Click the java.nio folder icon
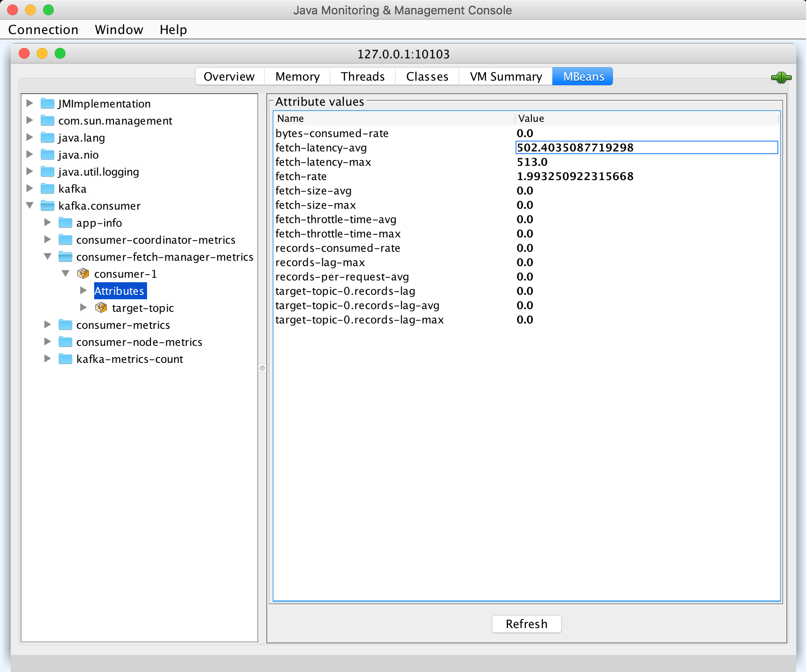This screenshot has height=672, width=807. (x=48, y=155)
